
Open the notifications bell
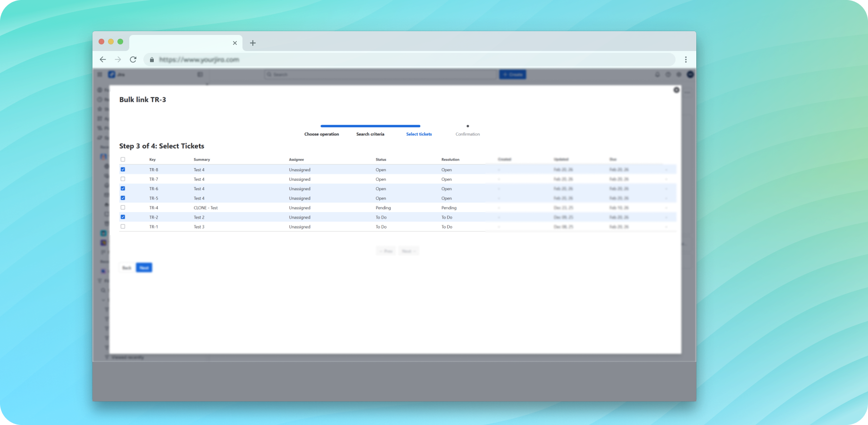tap(657, 75)
